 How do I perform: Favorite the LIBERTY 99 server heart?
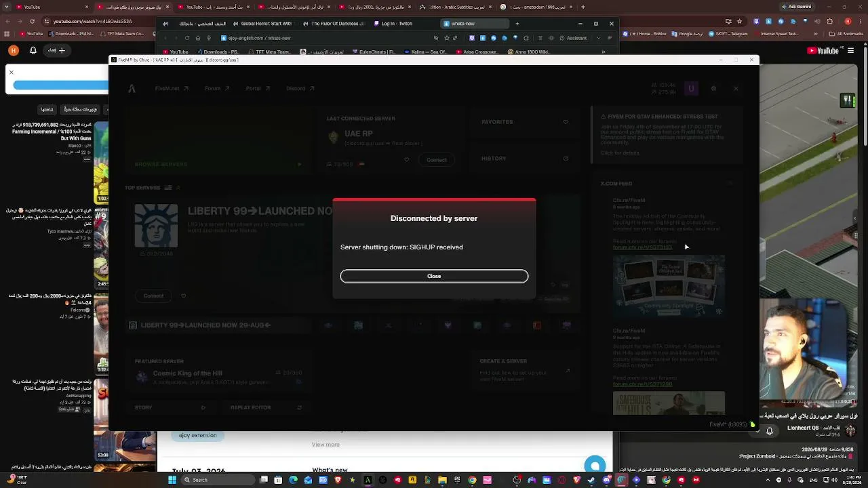coord(183,296)
